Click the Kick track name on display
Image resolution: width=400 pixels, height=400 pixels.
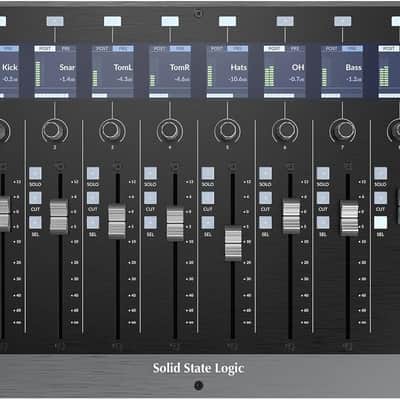(x=10, y=67)
